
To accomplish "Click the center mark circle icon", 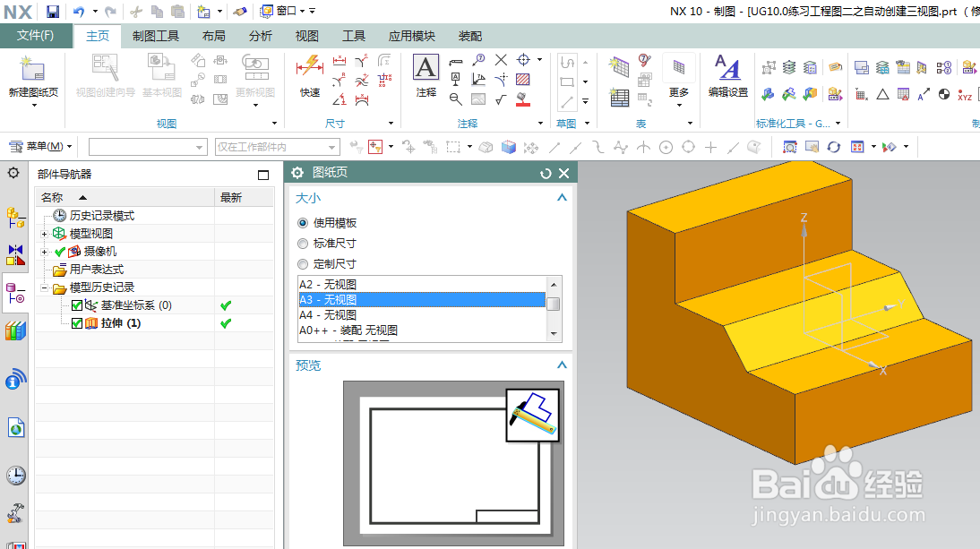I will pos(524,60).
